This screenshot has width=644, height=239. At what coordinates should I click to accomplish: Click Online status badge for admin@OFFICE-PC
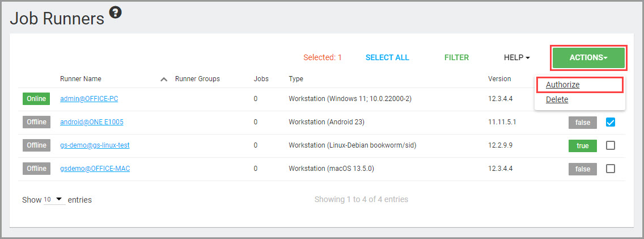36,99
